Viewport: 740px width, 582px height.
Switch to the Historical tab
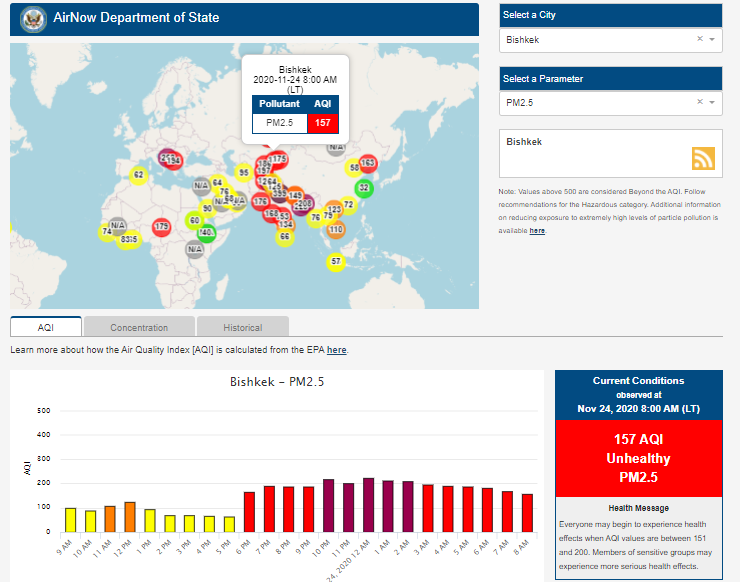(x=242, y=327)
